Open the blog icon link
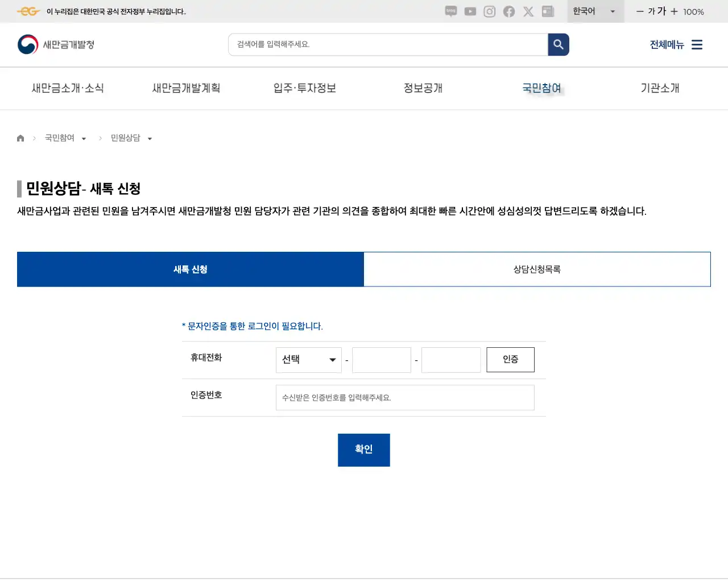The height and width of the screenshot is (582, 728). pyautogui.click(x=451, y=11)
